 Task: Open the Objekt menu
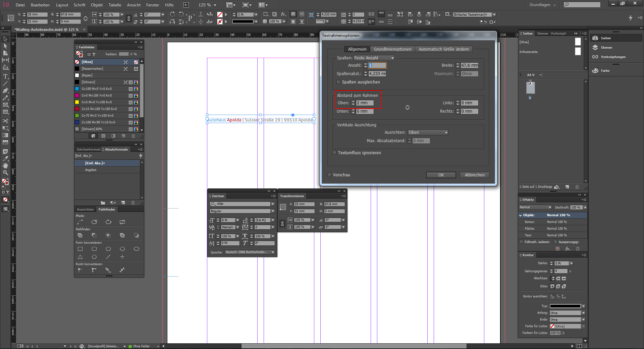[97, 5]
